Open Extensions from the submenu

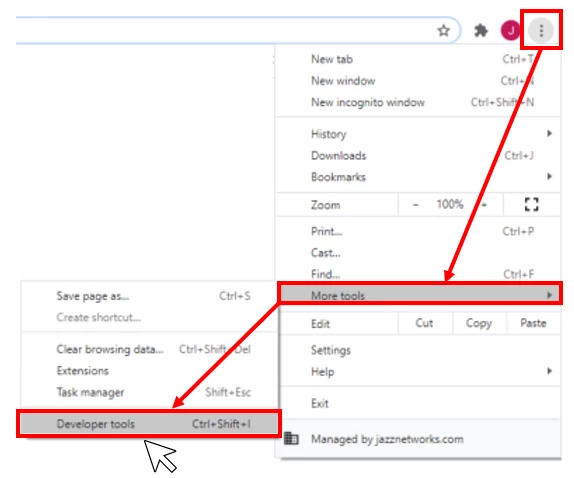150,370
